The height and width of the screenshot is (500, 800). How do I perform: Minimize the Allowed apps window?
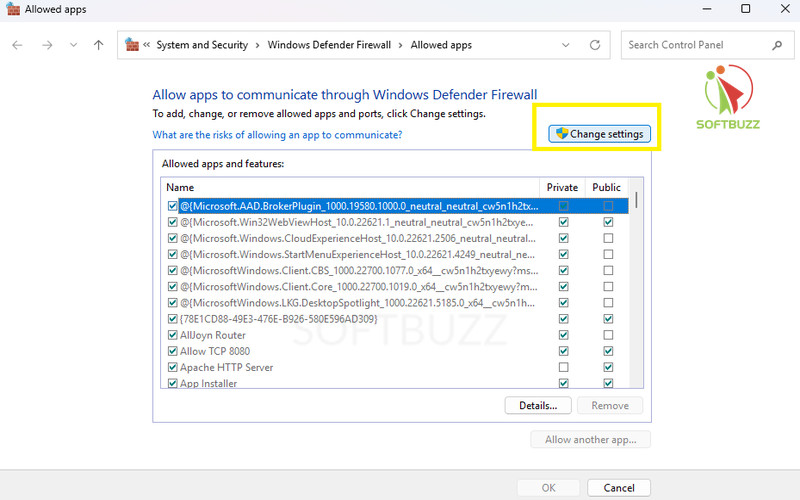click(707, 9)
